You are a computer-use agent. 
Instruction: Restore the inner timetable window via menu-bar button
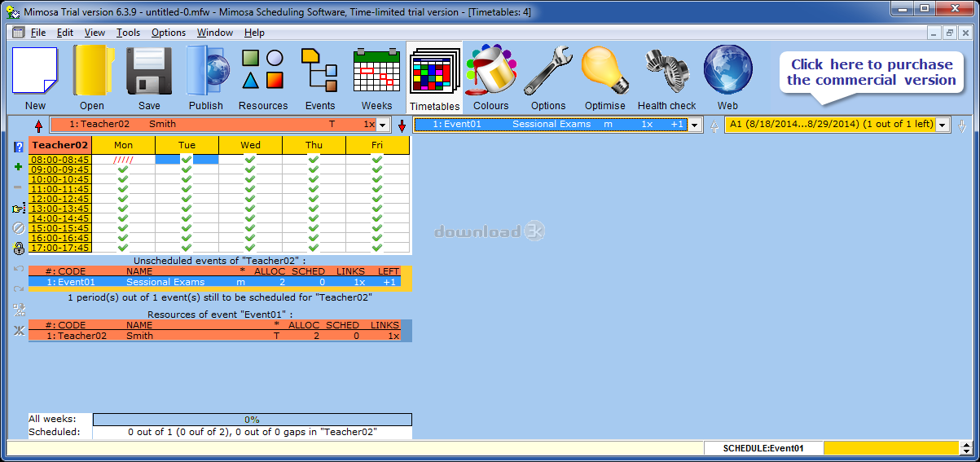point(949,33)
